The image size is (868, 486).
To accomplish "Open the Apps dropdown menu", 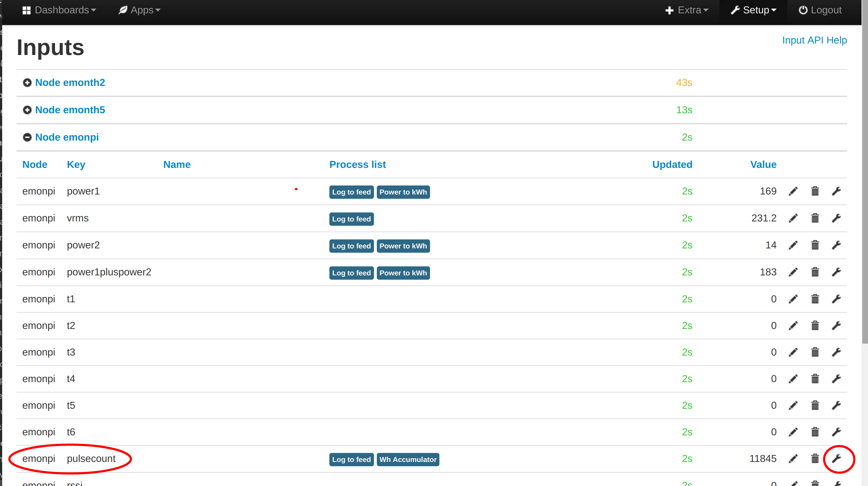I will [140, 10].
